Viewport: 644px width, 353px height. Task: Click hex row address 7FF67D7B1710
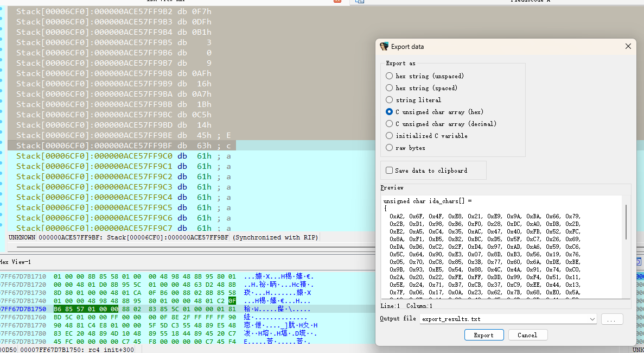23,276
